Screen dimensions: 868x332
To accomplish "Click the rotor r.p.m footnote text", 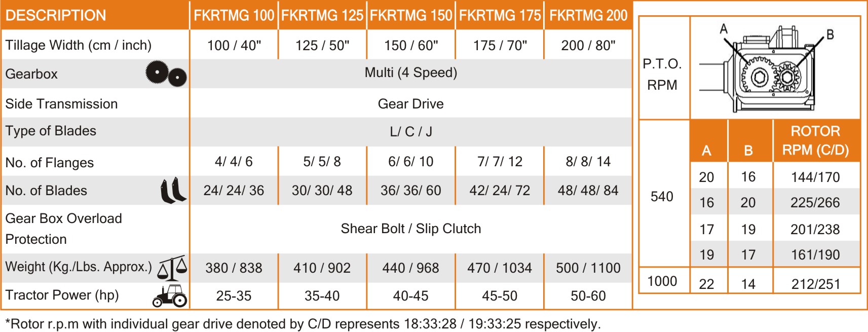I will point(303,324).
